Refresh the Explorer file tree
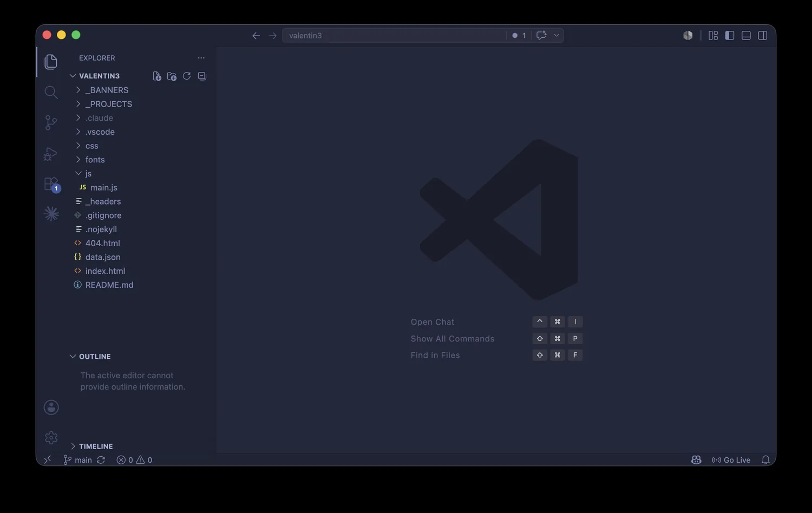The width and height of the screenshot is (812, 513). pyautogui.click(x=187, y=76)
